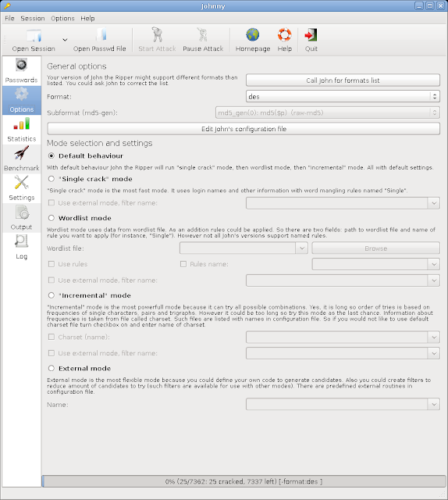This screenshot has height=500, width=448.
Task: View the Log panel
Action: click(x=21, y=247)
